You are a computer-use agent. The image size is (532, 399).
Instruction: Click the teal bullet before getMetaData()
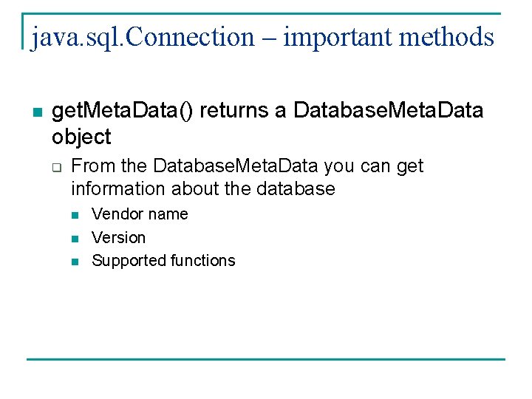[x=38, y=112]
